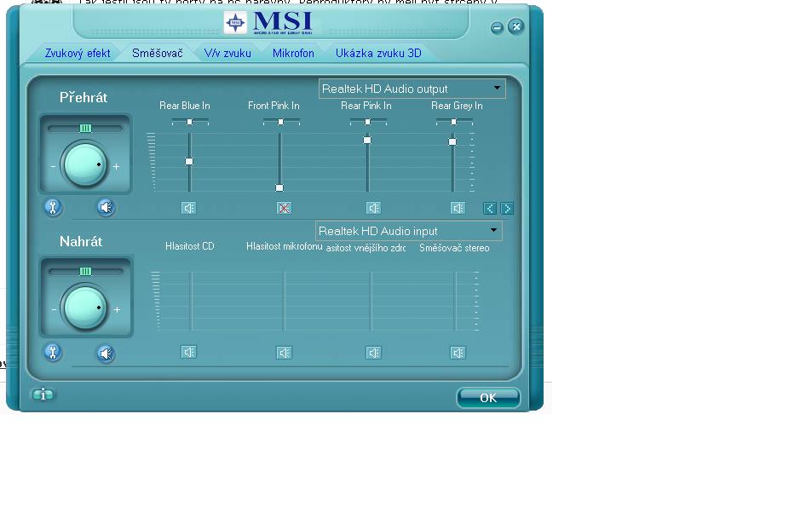Decrease Nahrát volume with minus sign

pos(54,310)
